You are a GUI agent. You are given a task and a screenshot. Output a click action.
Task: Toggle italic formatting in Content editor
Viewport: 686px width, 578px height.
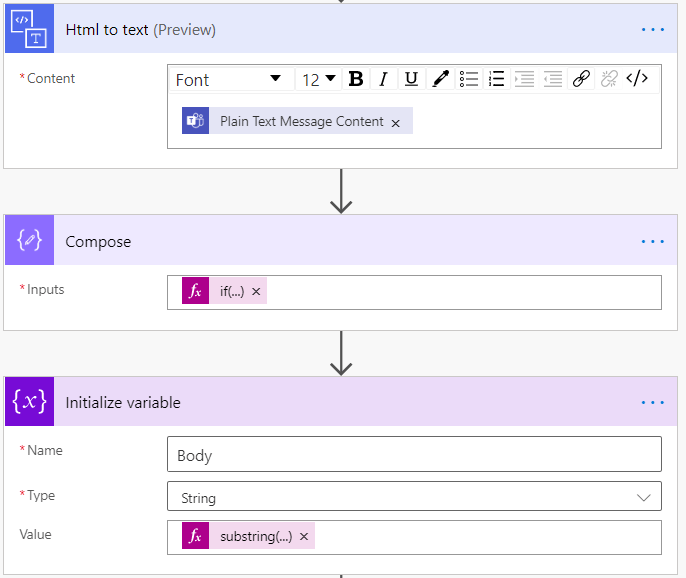tap(383, 80)
